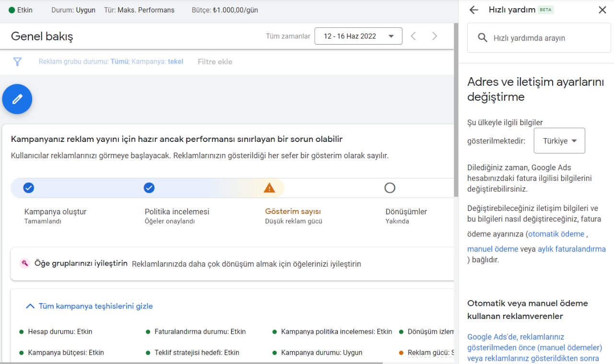Image resolution: width=614 pixels, height=364 pixels.
Task: Click Filtre ekle to add a filter
Action: (215, 61)
